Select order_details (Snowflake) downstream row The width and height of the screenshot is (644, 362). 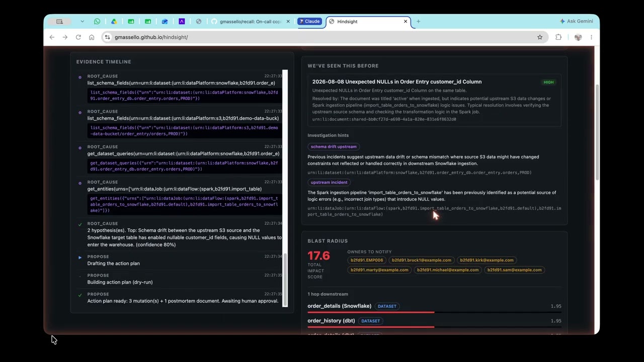click(434, 306)
